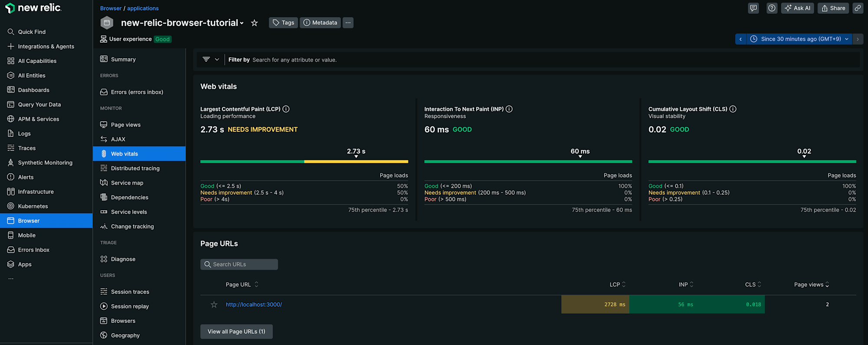
Task: Select Page views item
Action: (139, 125)
